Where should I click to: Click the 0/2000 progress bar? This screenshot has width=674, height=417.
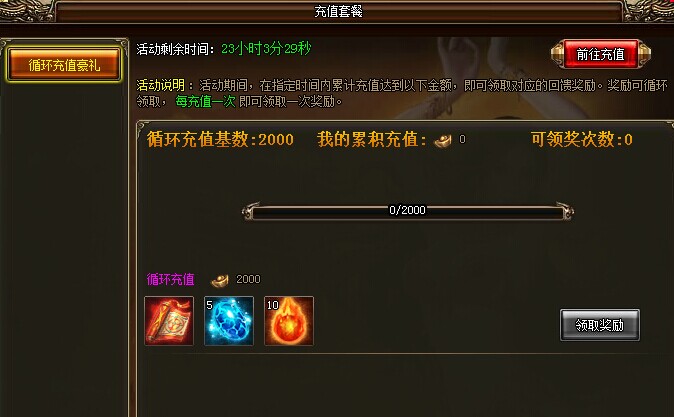point(407,211)
